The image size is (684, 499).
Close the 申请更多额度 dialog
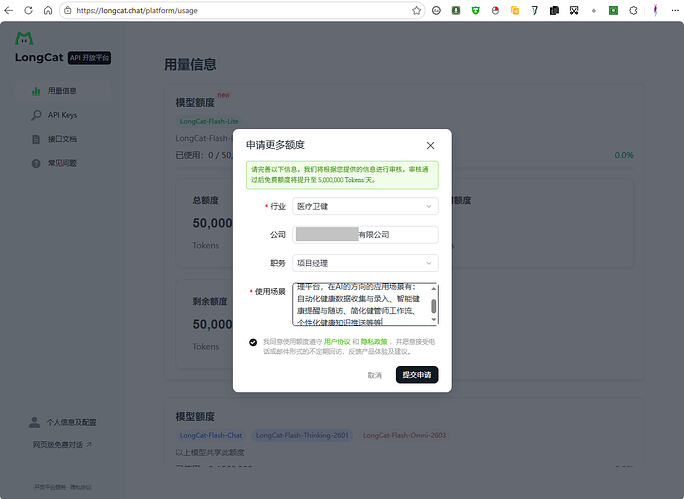pos(430,145)
